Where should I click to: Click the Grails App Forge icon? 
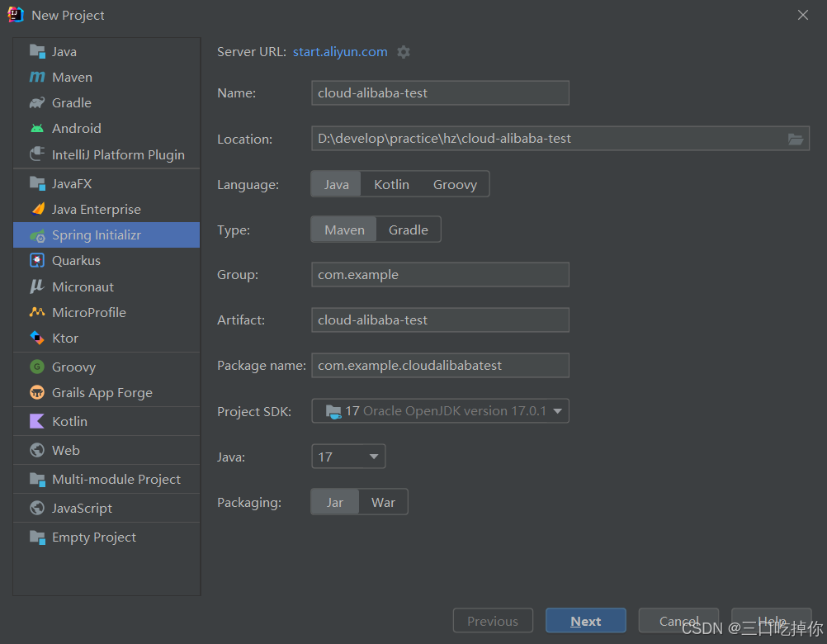coord(37,392)
